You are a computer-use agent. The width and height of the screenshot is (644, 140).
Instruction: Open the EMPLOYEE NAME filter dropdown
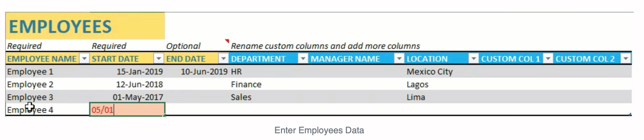(x=84, y=58)
